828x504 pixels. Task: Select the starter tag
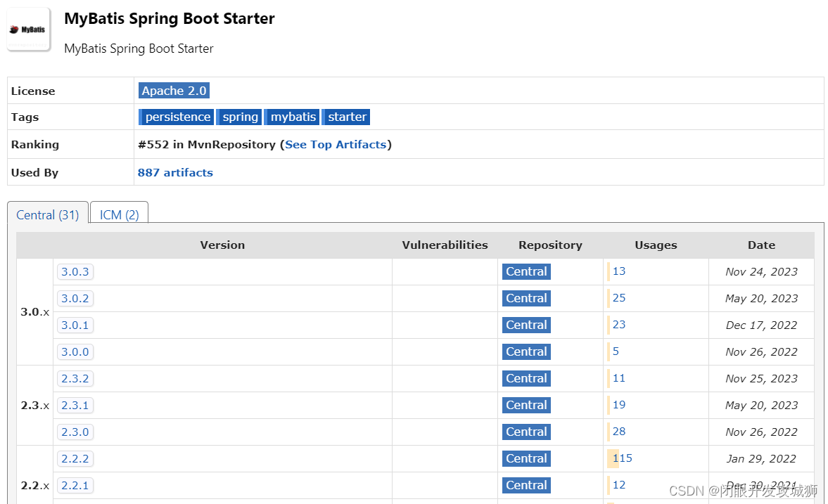point(346,117)
